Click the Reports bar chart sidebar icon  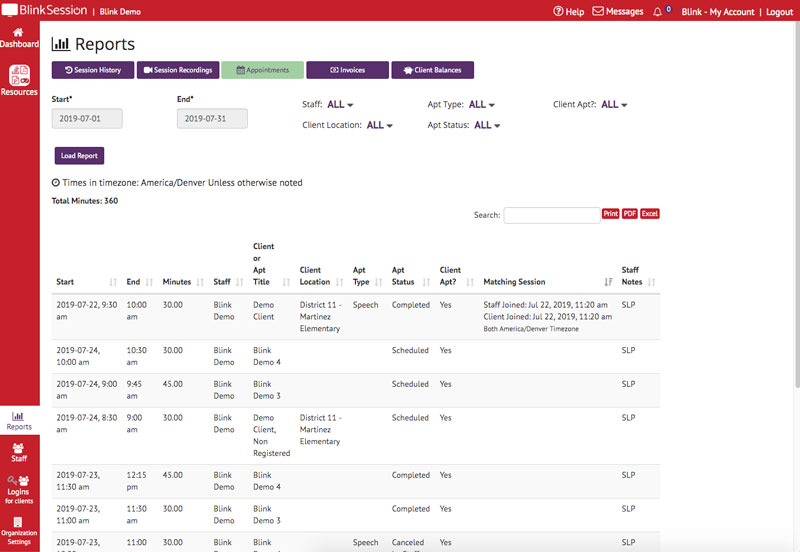pos(19,420)
